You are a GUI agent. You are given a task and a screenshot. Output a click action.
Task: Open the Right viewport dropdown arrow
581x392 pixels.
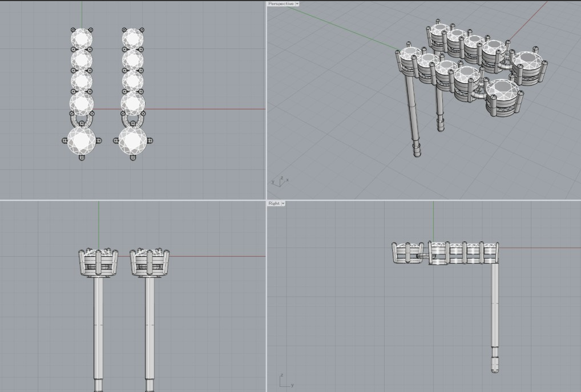coord(284,203)
